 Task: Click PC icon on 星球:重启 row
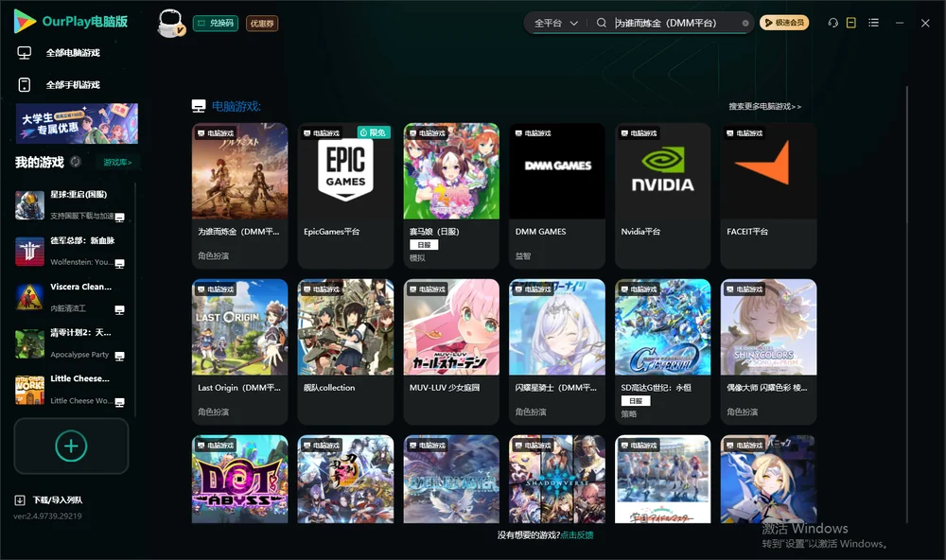[x=119, y=218]
